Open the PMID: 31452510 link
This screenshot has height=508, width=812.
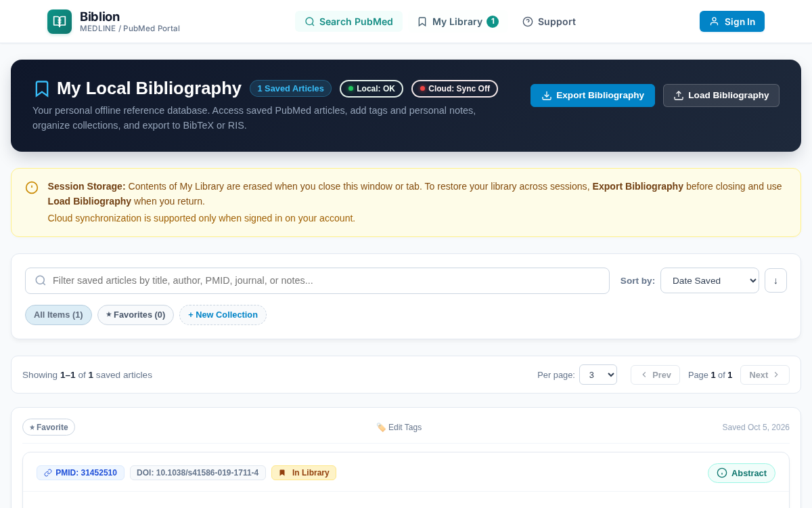coord(81,473)
